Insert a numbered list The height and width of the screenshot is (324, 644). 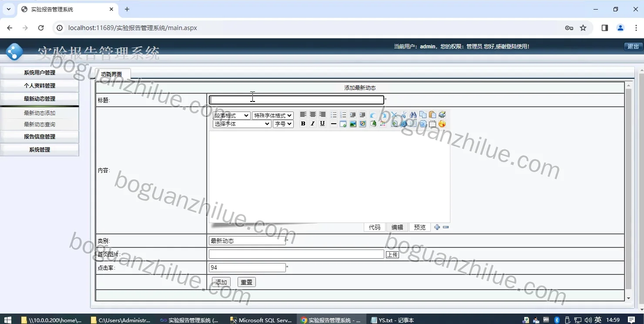(343, 115)
